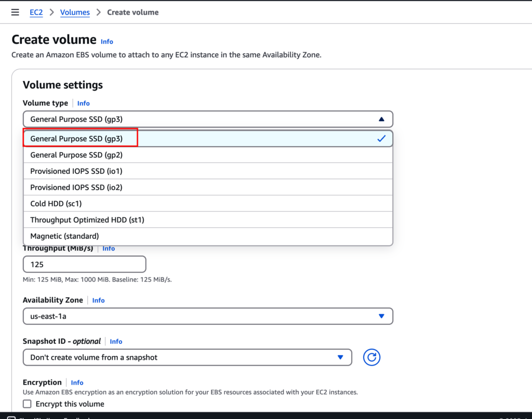Choose Provisioned IOPS SSD (io2)

point(208,188)
